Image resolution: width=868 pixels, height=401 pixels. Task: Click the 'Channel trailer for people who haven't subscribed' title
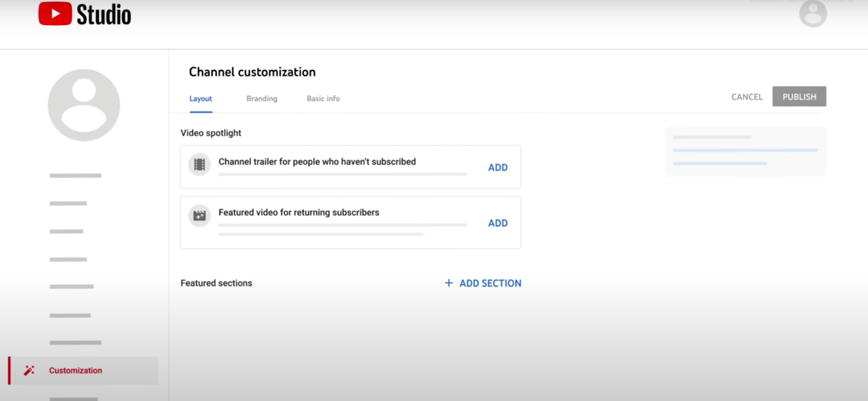click(x=317, y=162)
